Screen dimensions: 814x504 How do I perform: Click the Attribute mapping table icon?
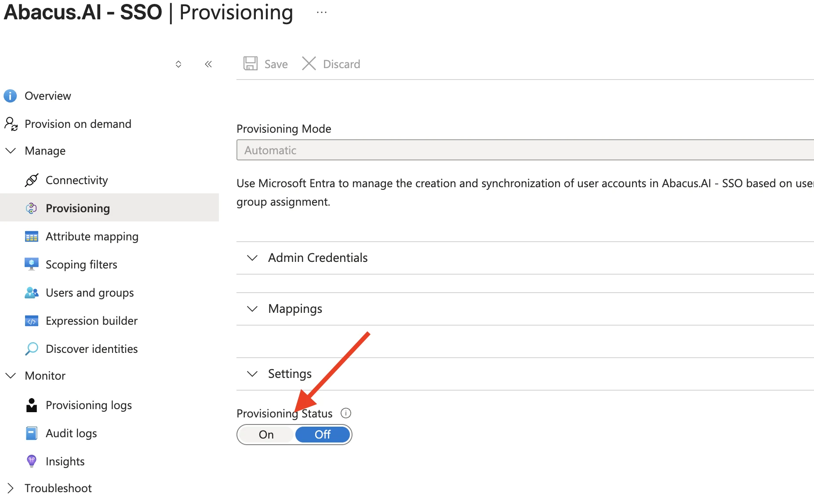click(32, 236)
